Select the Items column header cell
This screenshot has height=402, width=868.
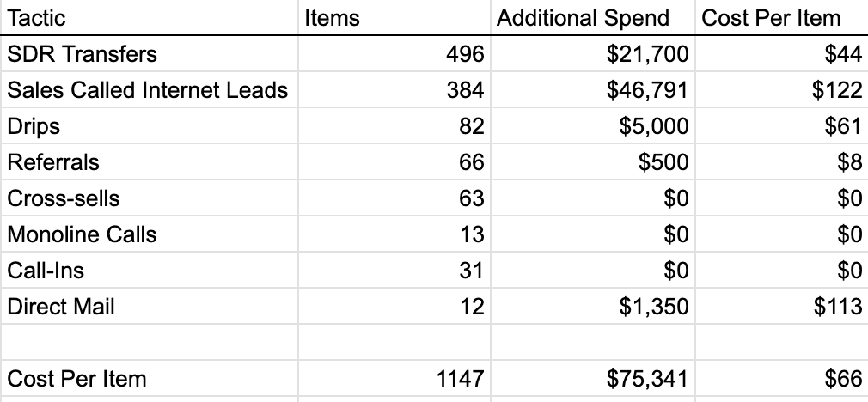tap(394, 18)
